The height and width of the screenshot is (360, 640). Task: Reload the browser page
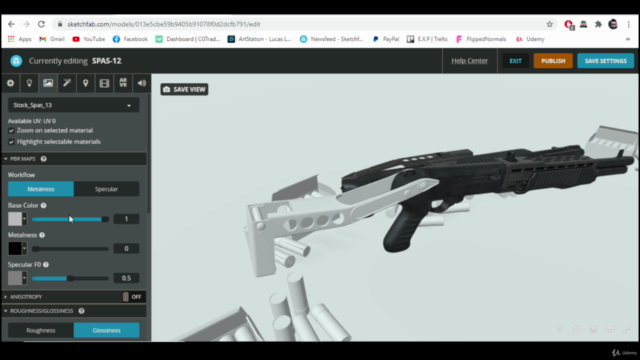41,24
